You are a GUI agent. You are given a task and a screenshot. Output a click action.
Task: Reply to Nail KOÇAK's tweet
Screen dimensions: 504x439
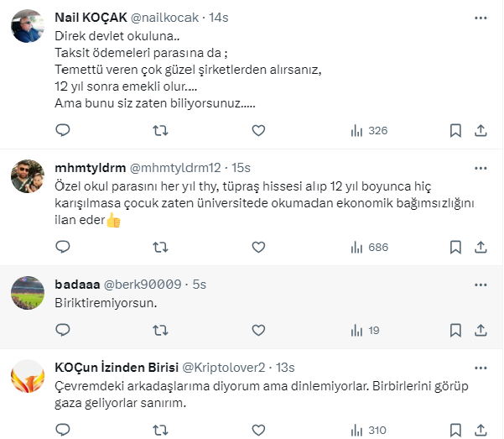[62, 130]
